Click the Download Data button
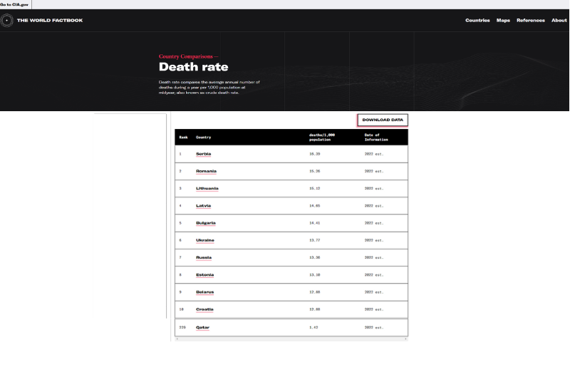 point(383,120)
